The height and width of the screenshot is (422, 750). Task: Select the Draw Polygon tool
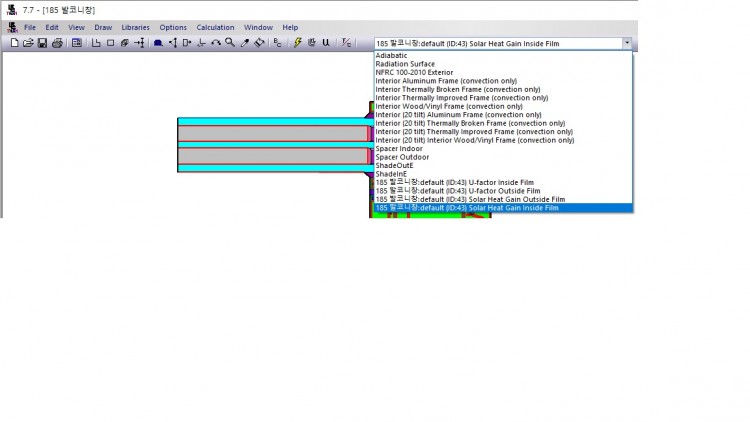(x=124, y=43)
